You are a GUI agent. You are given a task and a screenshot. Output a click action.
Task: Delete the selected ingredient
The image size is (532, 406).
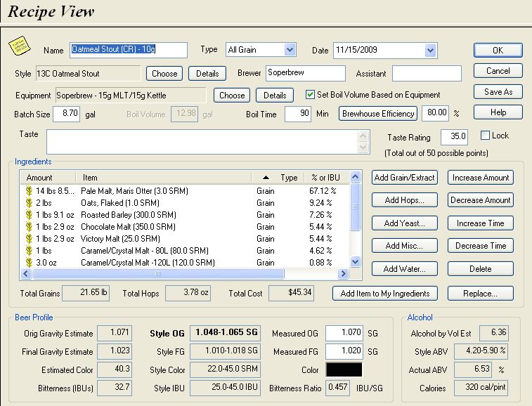[481, 269]
